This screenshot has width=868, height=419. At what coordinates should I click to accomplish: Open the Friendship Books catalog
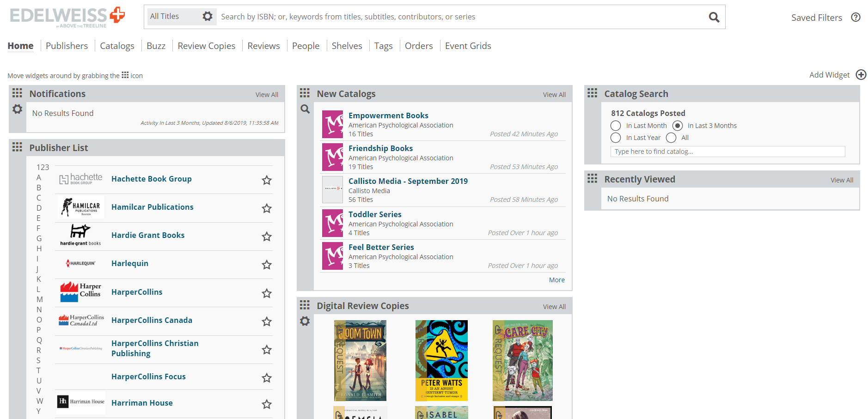380,148
